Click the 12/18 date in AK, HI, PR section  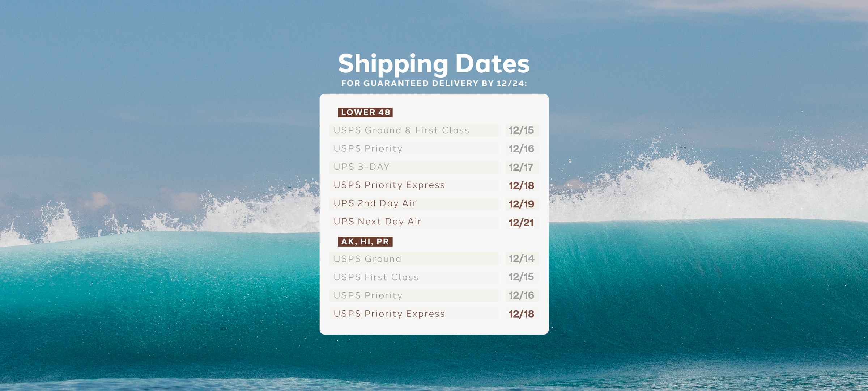(521, 314)
